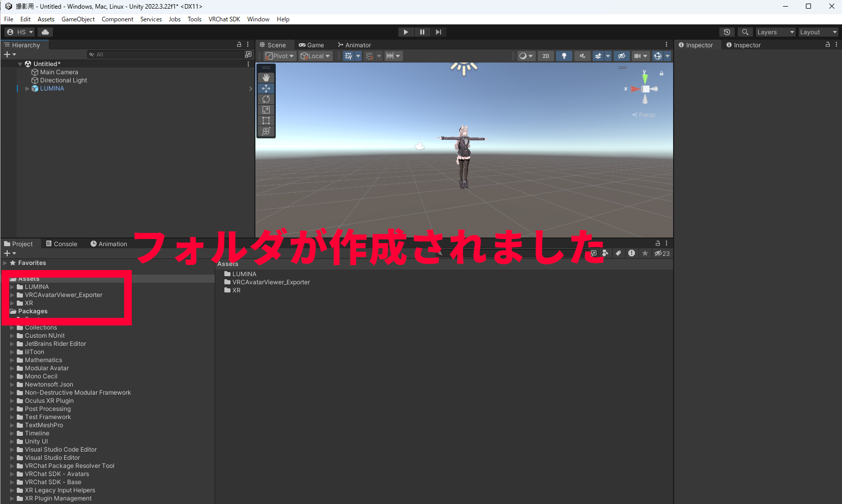Expand the LUMINA object in Hierarchy
The width and height of the screenshot is (842, 504).
tap(27, 88)
